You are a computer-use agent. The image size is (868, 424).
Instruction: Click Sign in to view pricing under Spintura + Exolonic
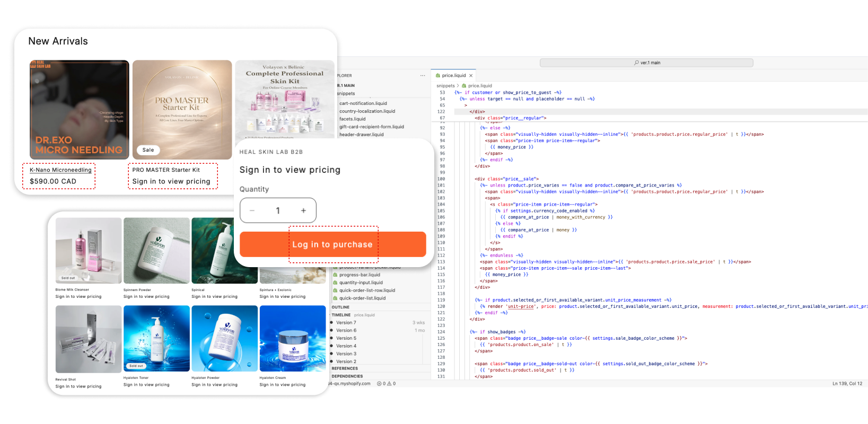coord(283,297)
